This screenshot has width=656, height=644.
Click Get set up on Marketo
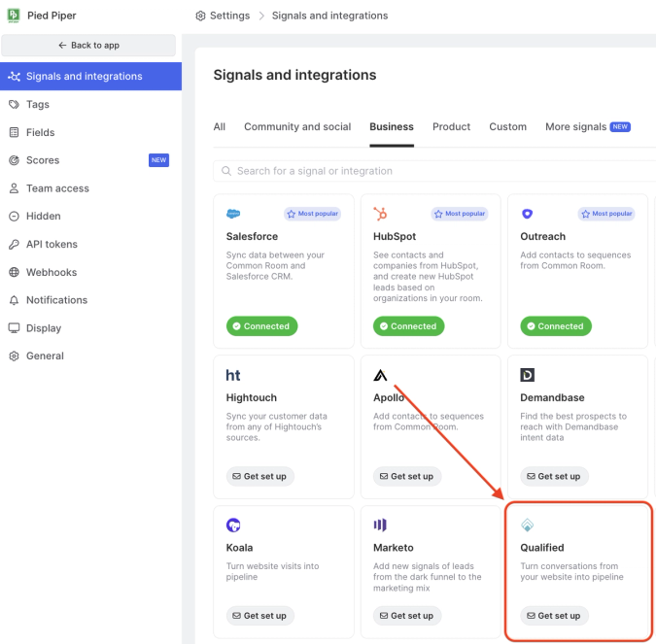point(407,616)
